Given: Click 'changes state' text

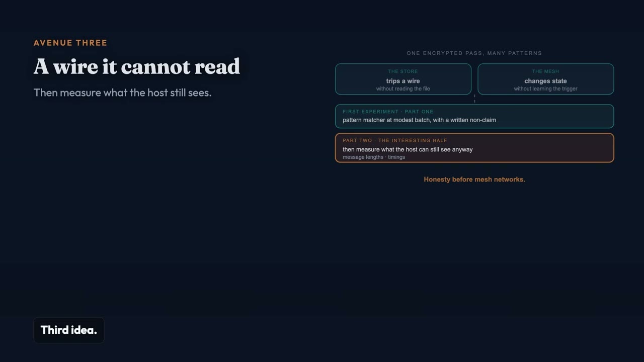Looking at the screenshot, I should (546, 81).
